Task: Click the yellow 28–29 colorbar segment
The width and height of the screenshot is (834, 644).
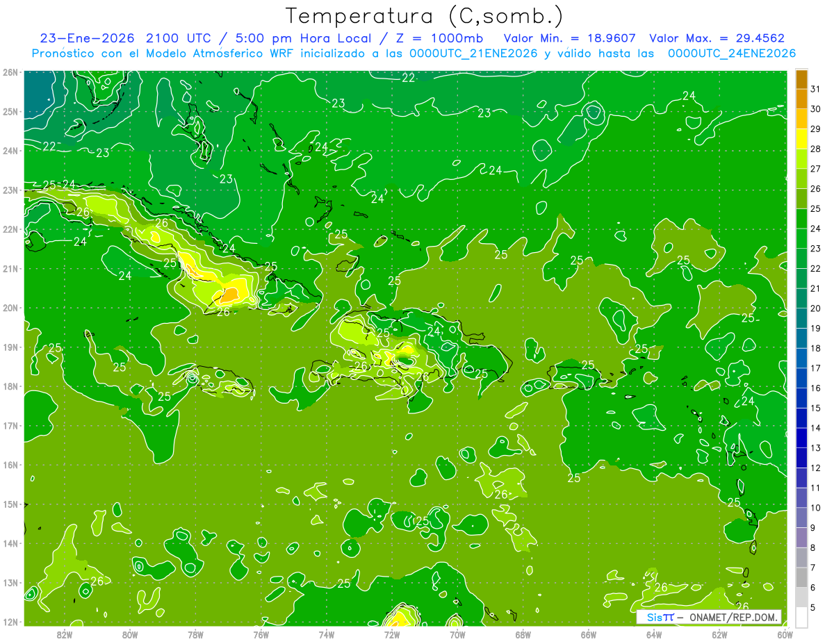Action: pyautogui.click(x=801, y=139)
